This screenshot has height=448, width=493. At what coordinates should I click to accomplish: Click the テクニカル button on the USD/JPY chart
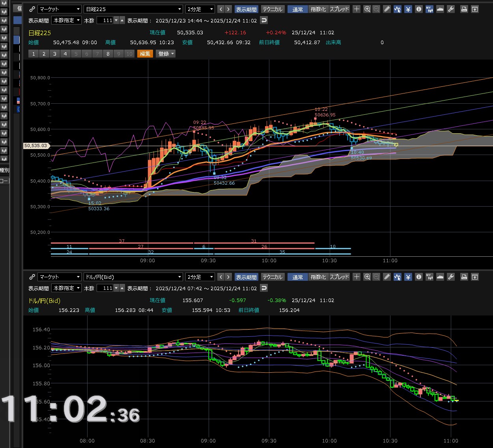tap(273, 277)
